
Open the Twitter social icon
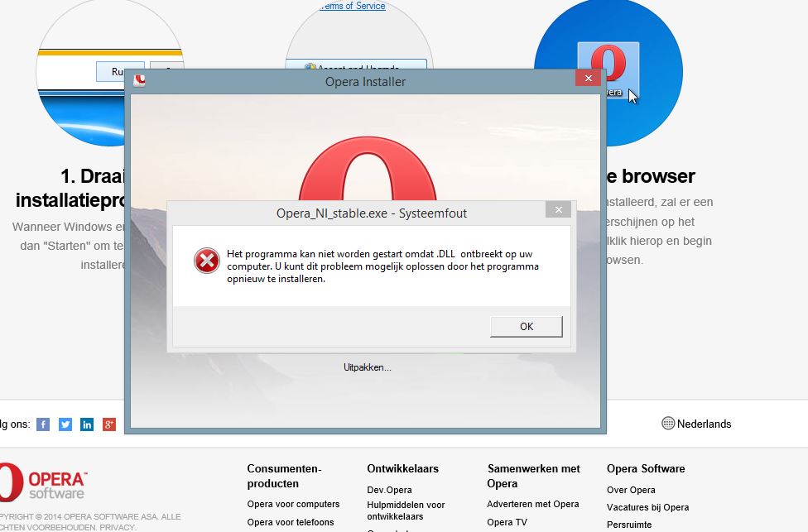[65, 424]
